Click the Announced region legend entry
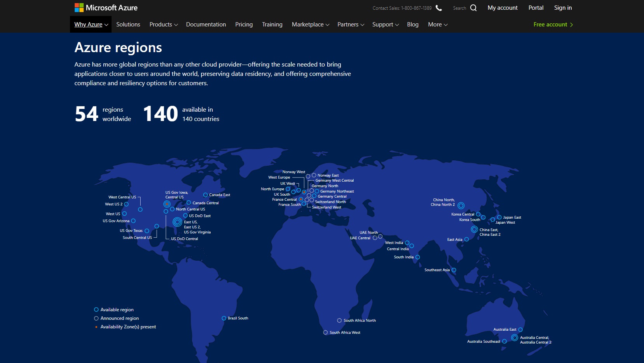This screenshot has width=644, height=363. [x=117, y=318]
